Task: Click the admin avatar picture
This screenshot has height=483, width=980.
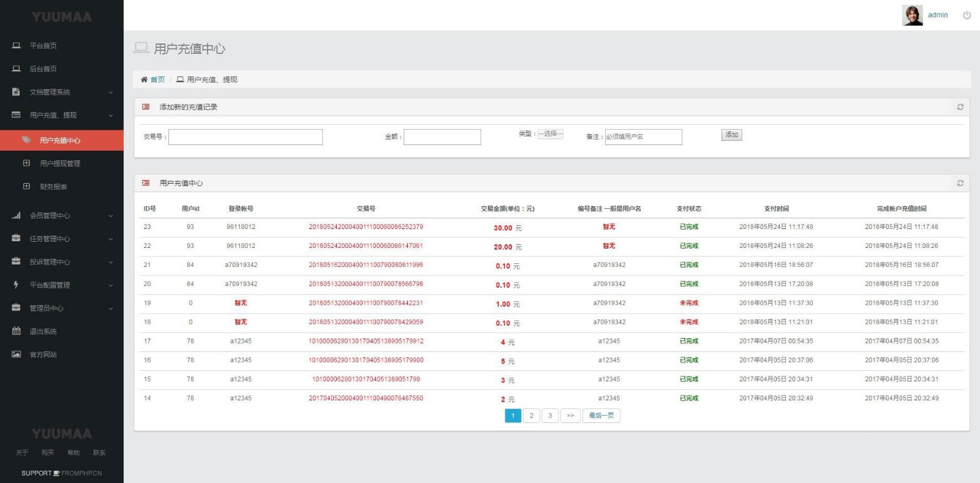Action: tap(912, 15)
